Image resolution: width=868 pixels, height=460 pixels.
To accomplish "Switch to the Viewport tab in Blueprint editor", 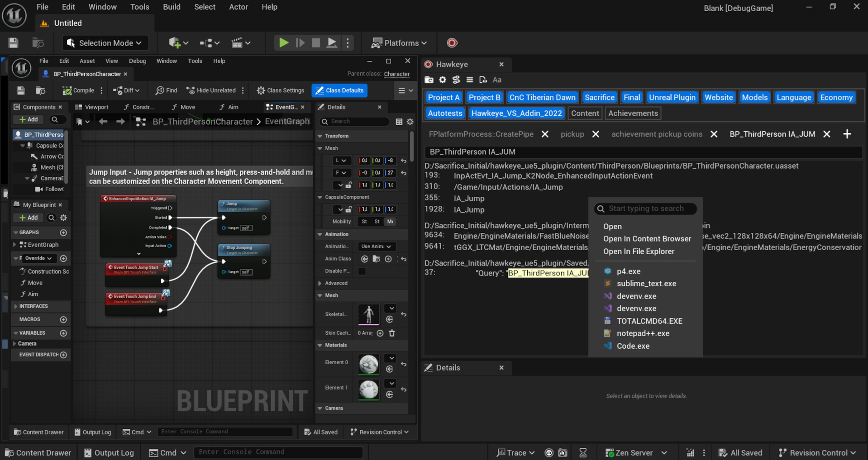I will [x=92, y=107].
